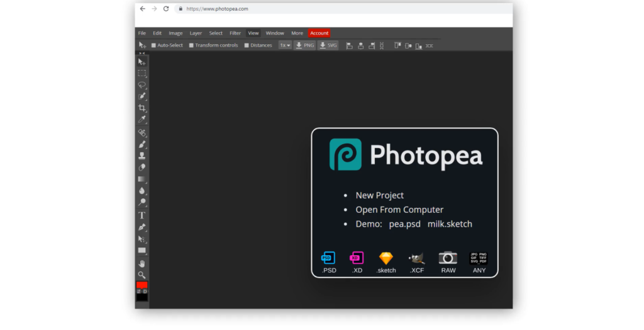
Task: Open the Select menu
Action: 216,33
